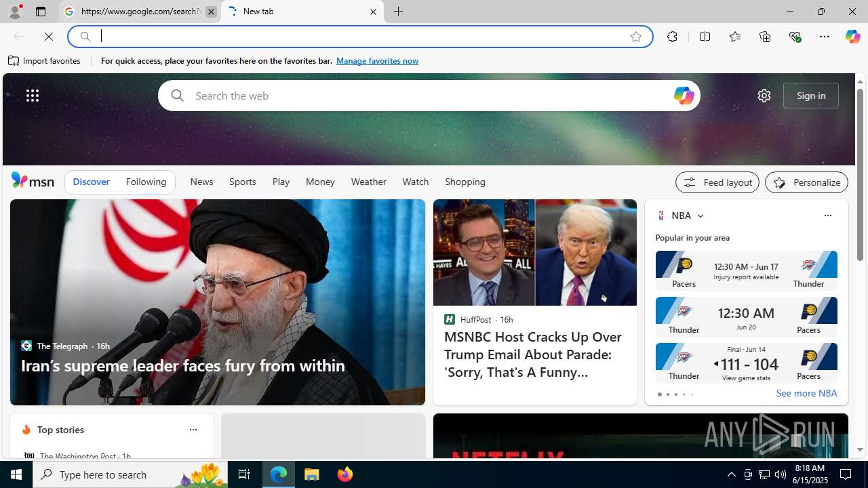Image resolution: width=868 pixels, height=488 pixels.
Task: Toggle Split screen icon
Action: (705, 37)
